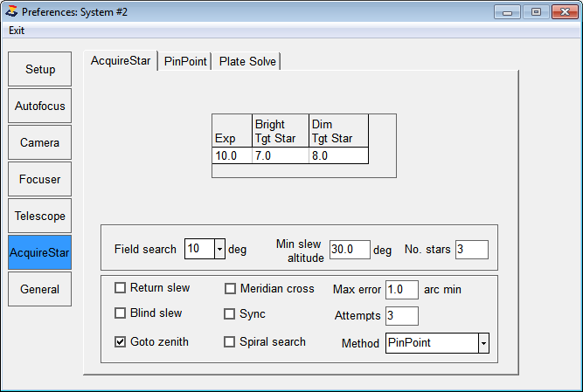Select the AcquireStar tab at top
The width and height of the screenshot is (583, 392).
click(121, 60)
